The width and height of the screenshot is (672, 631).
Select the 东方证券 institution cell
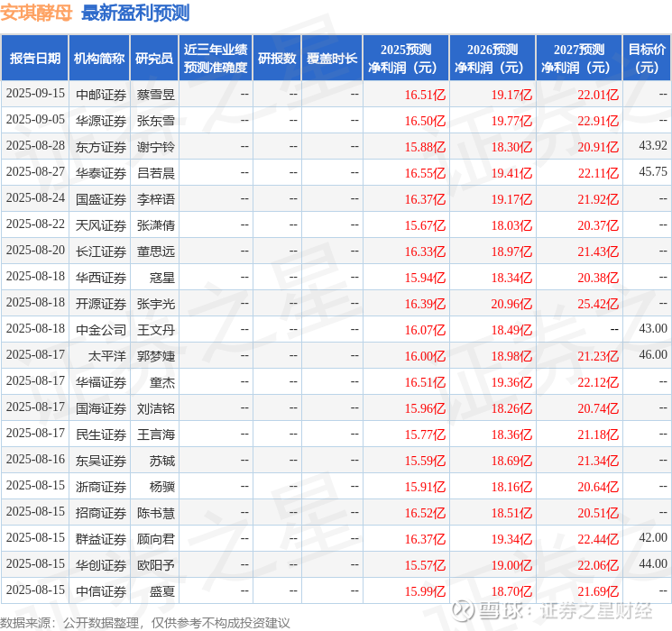click(x=101, y=147)
